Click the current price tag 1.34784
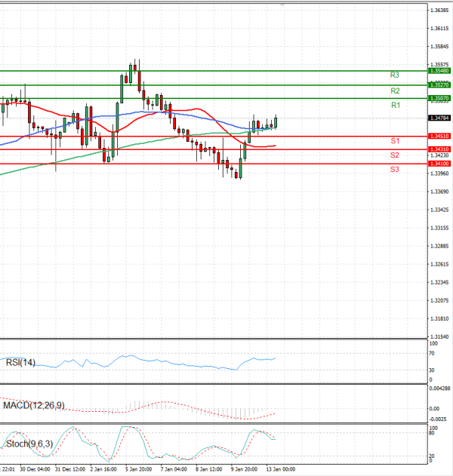 [x=439, y=118]
